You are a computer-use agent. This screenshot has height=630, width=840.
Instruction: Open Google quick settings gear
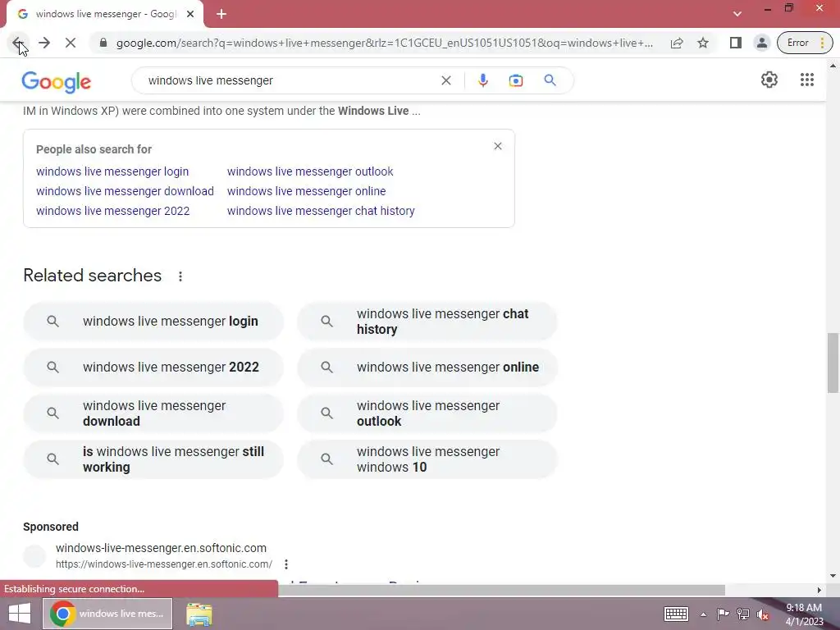point(769,80)
